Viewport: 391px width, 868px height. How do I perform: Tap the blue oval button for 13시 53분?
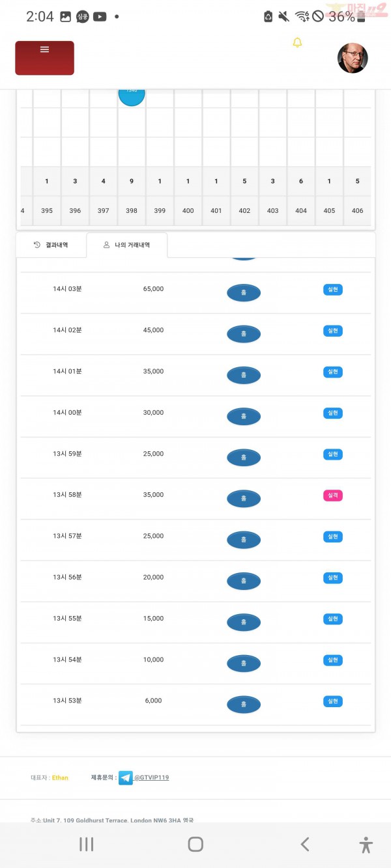[x=244, y=705]
